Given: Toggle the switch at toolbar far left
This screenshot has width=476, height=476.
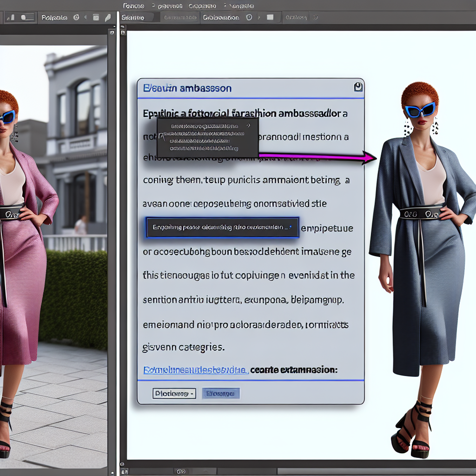Looking at the screenshot, I should [x=27, y=18].
